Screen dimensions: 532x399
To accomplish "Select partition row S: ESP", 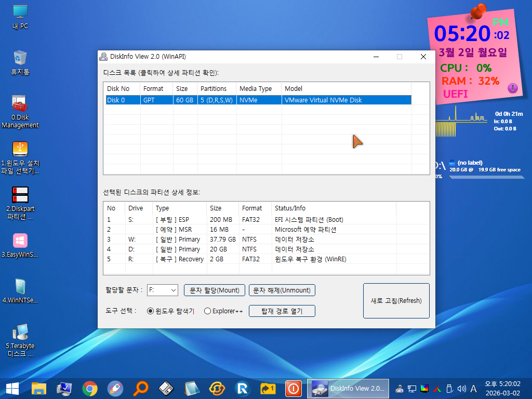I will 251,220.
